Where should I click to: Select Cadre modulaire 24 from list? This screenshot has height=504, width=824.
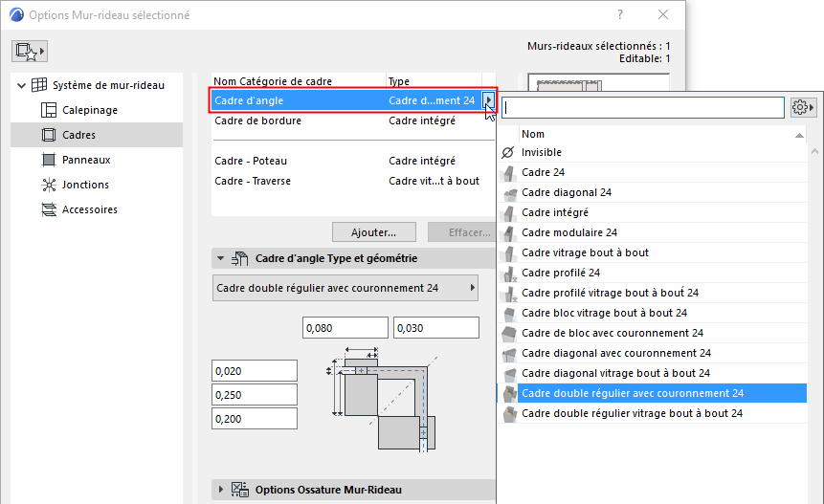tap(569, 232)
